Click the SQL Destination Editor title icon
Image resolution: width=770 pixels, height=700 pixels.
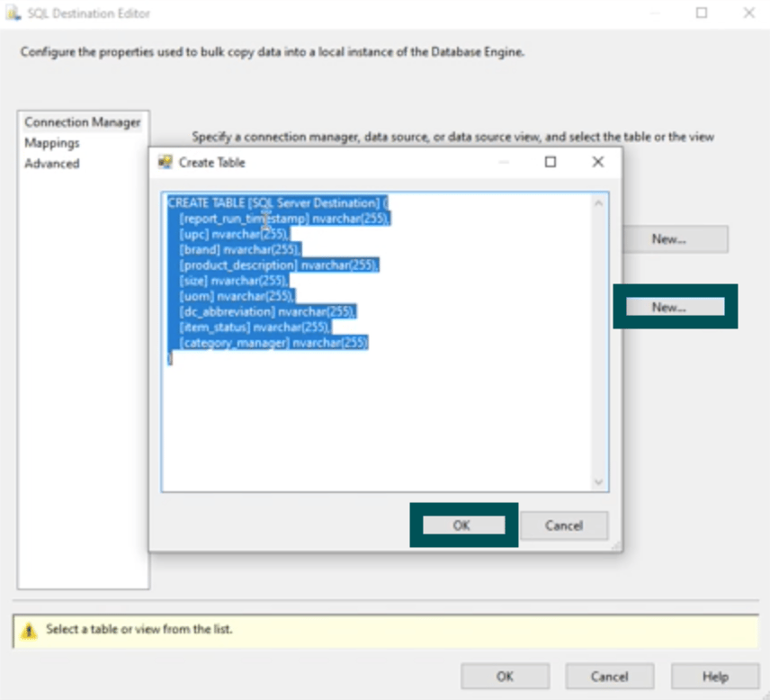(x=13, y=13)
